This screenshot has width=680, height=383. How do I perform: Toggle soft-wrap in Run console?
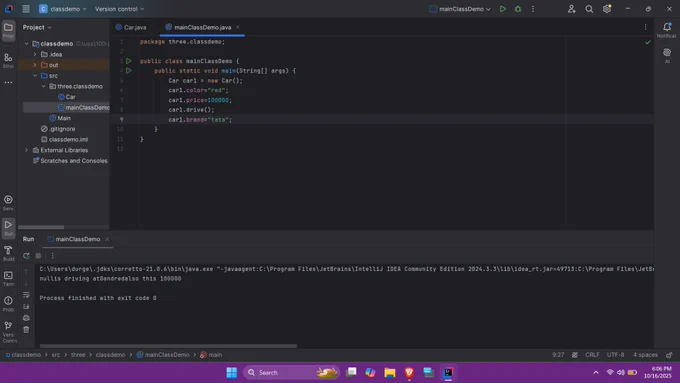[x=26, y=295]
